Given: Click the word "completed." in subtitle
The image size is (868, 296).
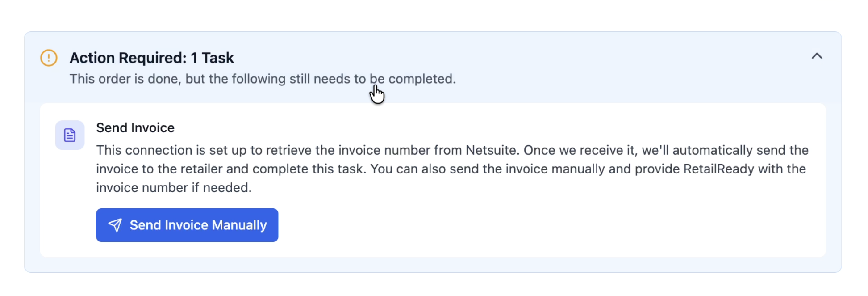Looking at the screenshot, I should pos(422,79).
